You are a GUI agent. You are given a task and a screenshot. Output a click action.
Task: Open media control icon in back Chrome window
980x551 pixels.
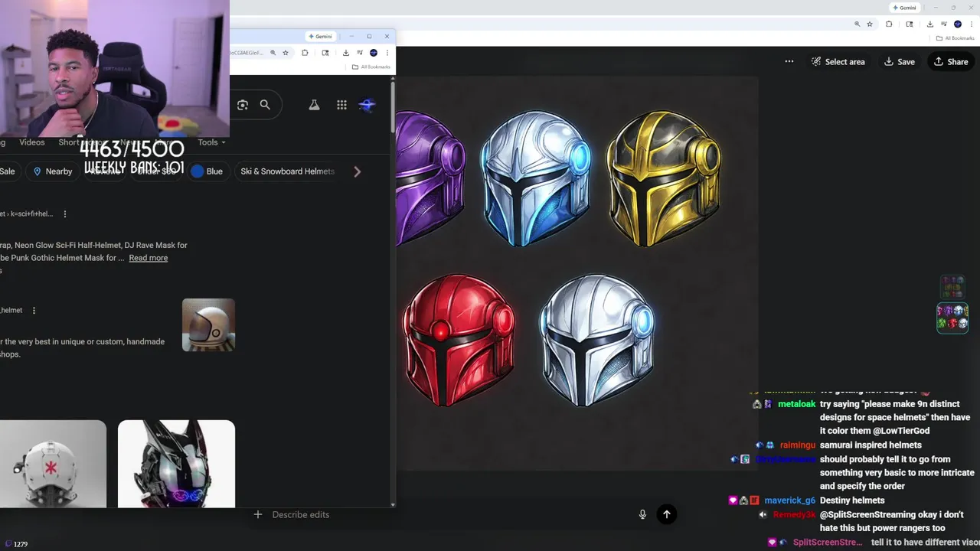[x=943, y=24]
